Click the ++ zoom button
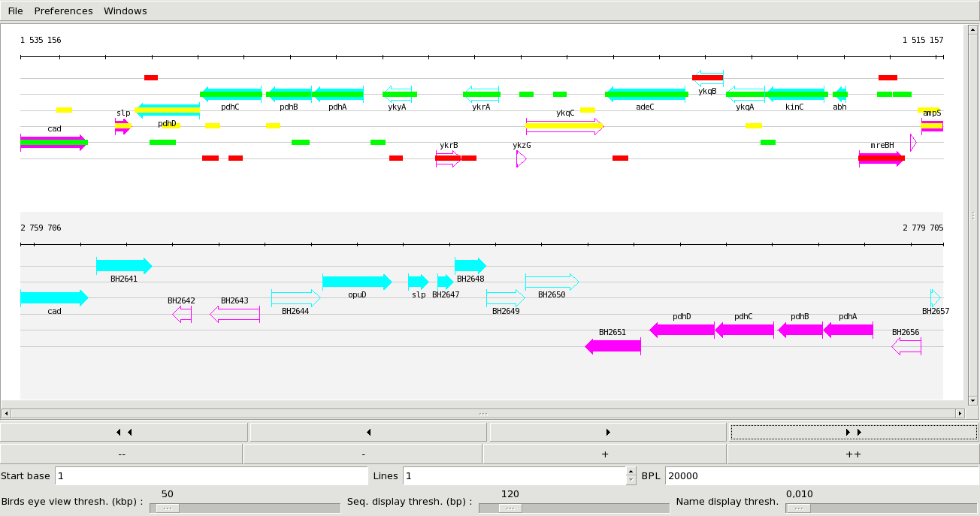The height and width of the screenshot is (516, 980). click(853, 454)
